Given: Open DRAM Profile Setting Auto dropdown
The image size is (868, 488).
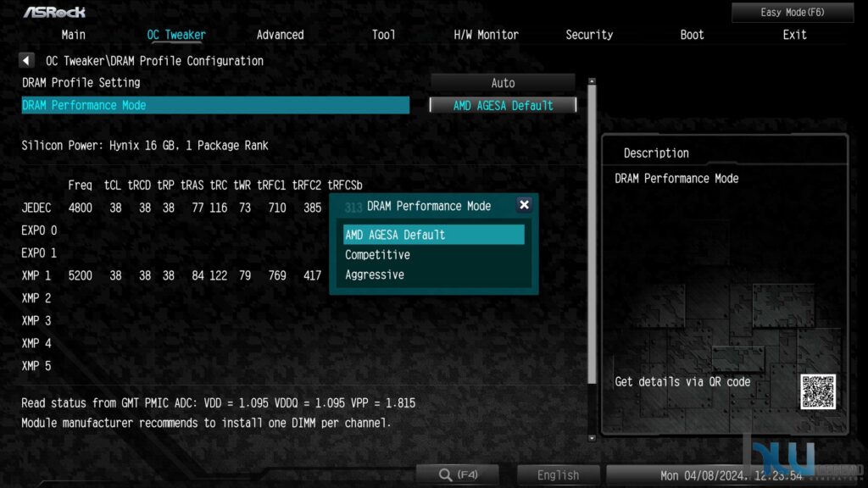Looking at the screenshot, I should (x=503, y=83).
